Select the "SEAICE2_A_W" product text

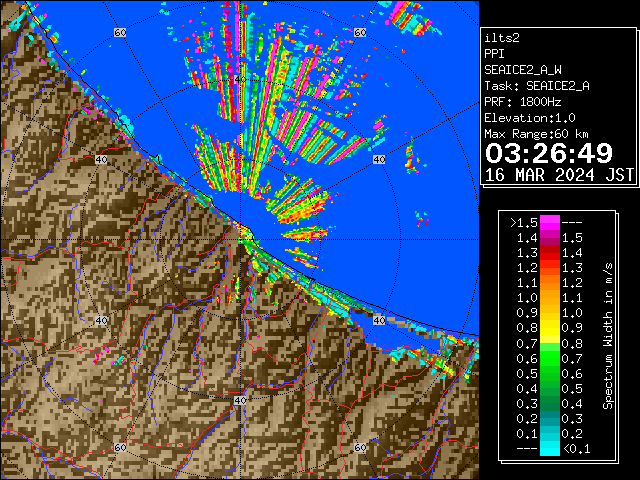(x=523, y=70)
